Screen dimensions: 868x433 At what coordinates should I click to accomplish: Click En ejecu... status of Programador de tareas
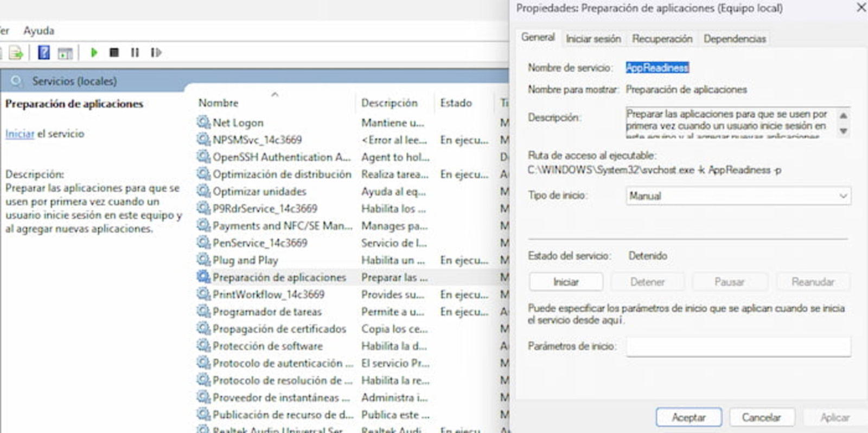pos(464,312)
